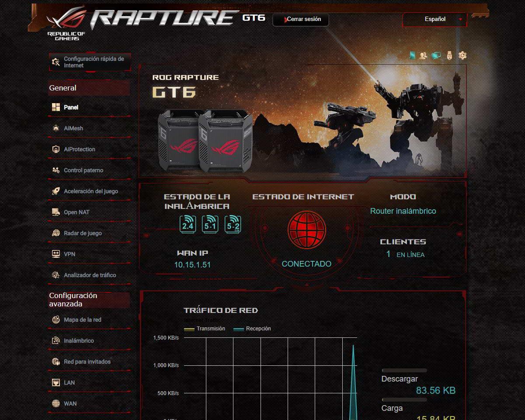Open Red para invitados menu item
The height and width of the screenshot is (420, 525).
(x=89, y=361)
